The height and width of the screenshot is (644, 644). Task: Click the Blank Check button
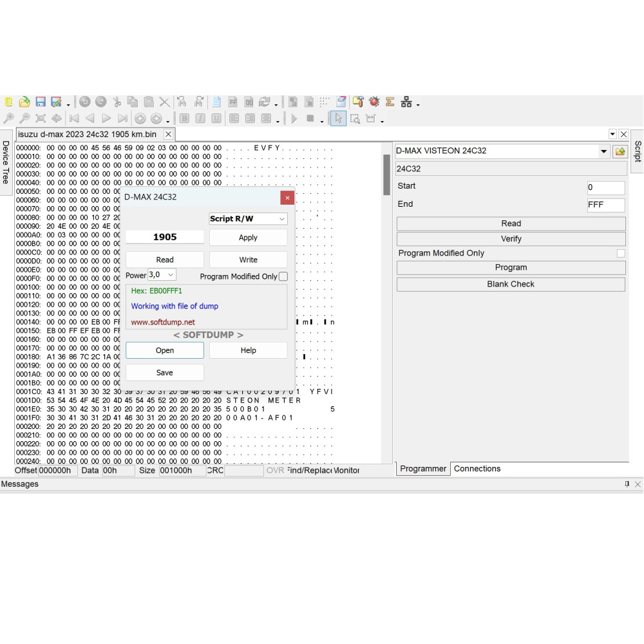click(511, 284)
